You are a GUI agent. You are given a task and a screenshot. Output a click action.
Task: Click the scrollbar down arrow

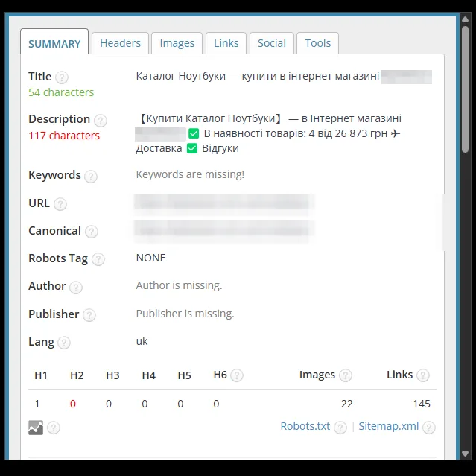pos(465,454)
